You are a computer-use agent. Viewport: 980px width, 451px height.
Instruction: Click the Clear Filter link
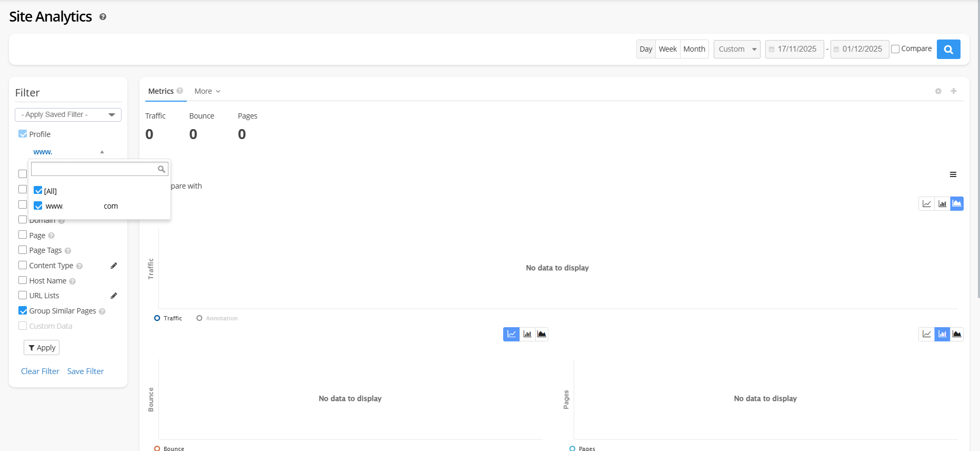tap(40, 371)
